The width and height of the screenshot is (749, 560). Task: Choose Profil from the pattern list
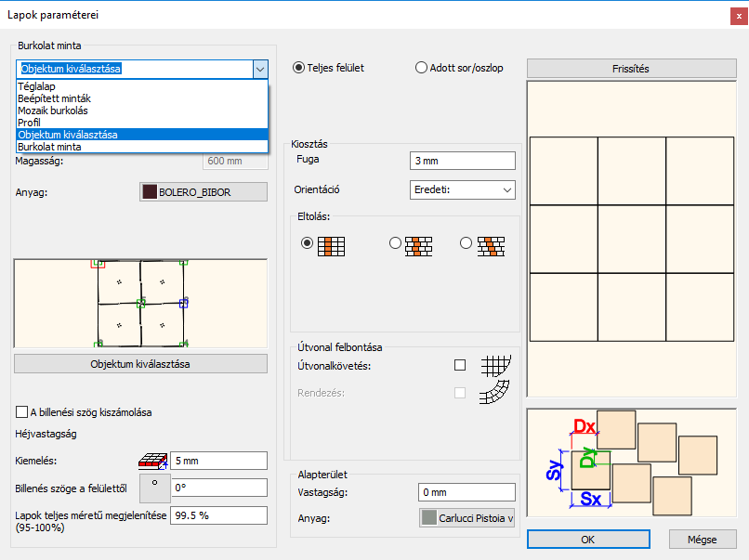pos(142,123)
